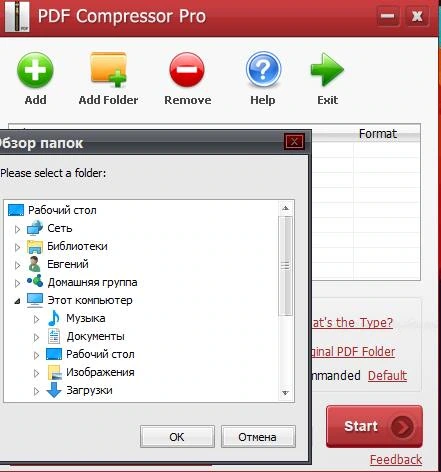Click the top-level Рабочий стол desktop icon
Viewport: 441px width, 472px height.
tap(16, 210)
